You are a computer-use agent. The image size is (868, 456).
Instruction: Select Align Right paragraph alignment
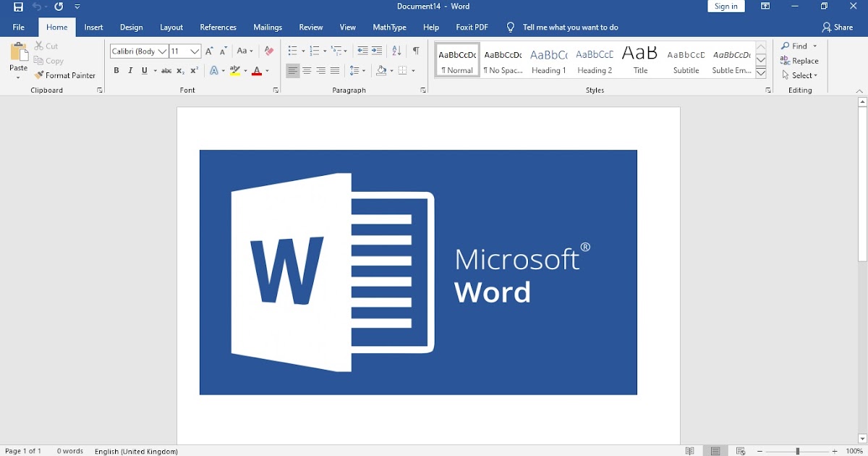point(320,71)
